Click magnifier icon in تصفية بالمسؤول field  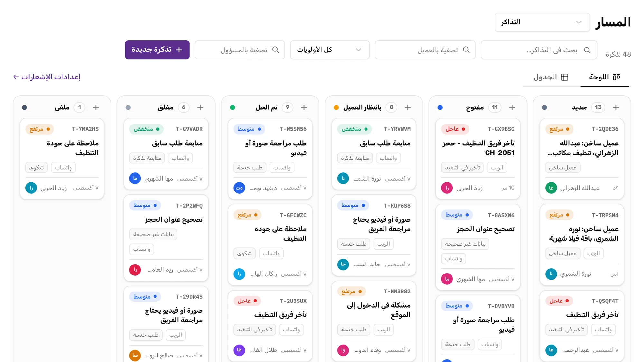(x=275, y=50)
